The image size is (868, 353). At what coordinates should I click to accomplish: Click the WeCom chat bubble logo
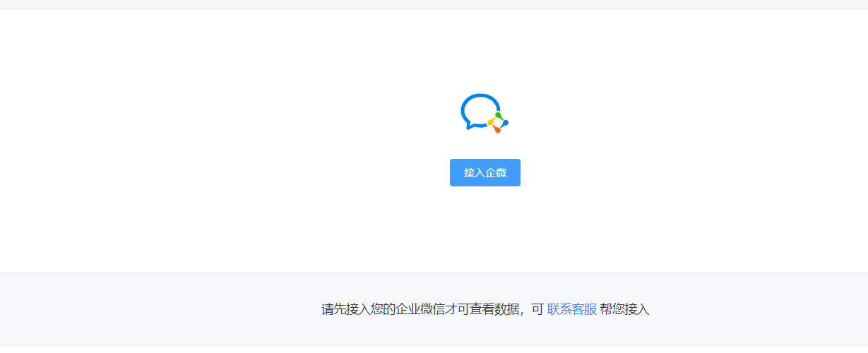(x=484, y=113)
